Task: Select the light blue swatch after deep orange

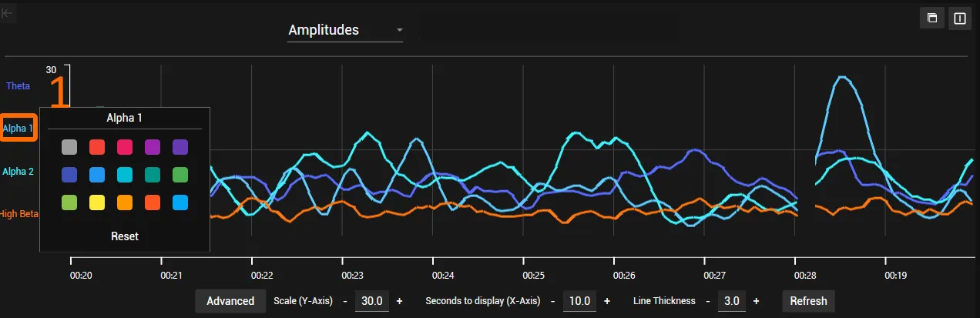Action: tap(180, 203)
